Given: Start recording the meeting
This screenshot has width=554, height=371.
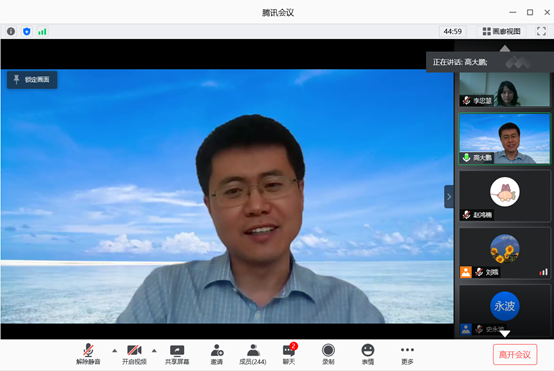Looking at the screenshot, I should 328,355.
